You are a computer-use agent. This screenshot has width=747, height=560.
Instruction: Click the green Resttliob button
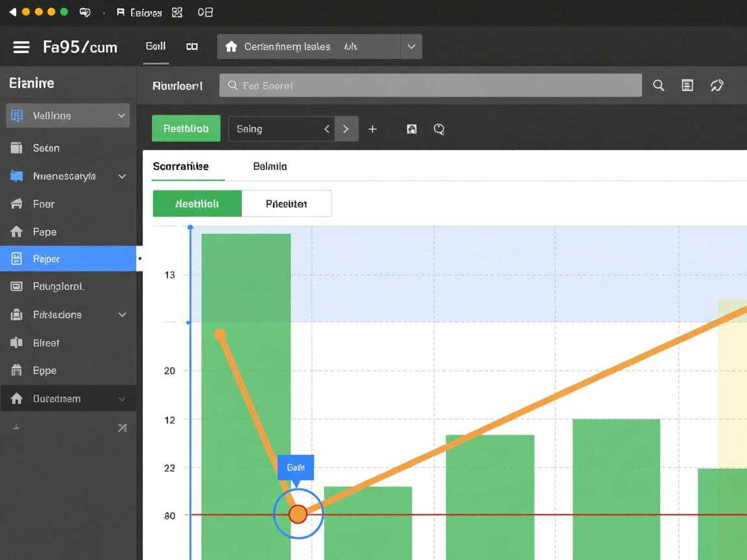[186, 129]
